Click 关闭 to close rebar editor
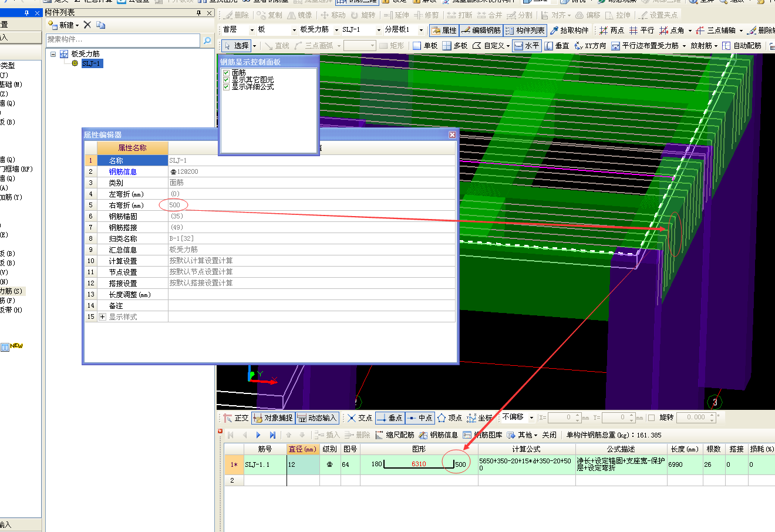775x532 pixels. pos(549,435)
